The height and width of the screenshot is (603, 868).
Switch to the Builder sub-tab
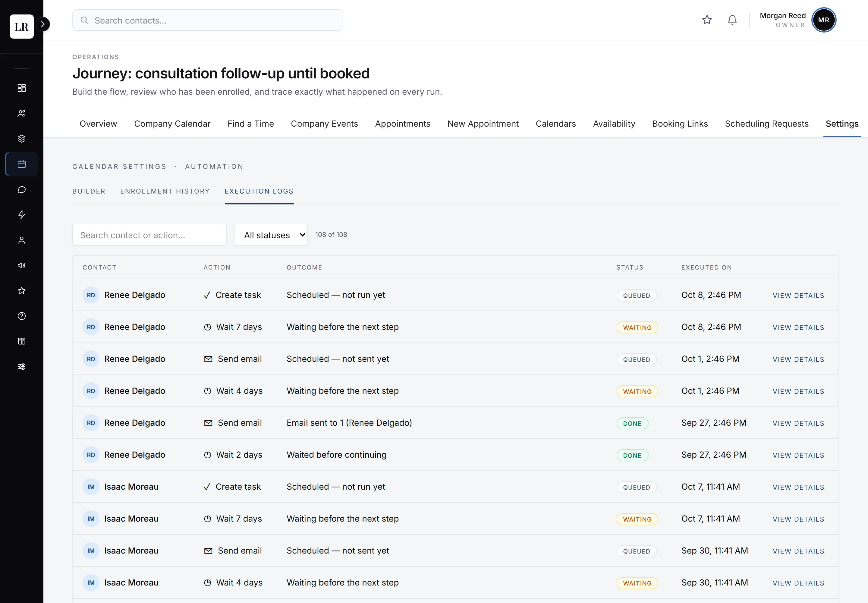[x=89, y=191]
